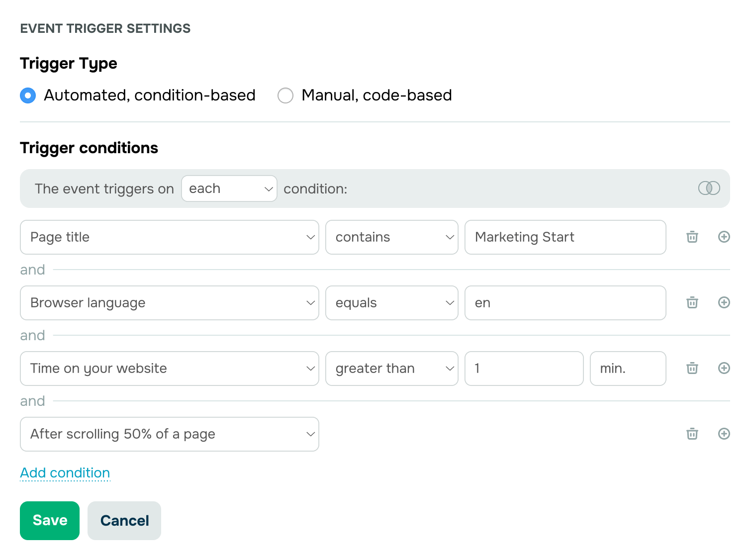Delete the Time on your website condition
The height and width of the screenshot is (560, 750).
[692, 369]
